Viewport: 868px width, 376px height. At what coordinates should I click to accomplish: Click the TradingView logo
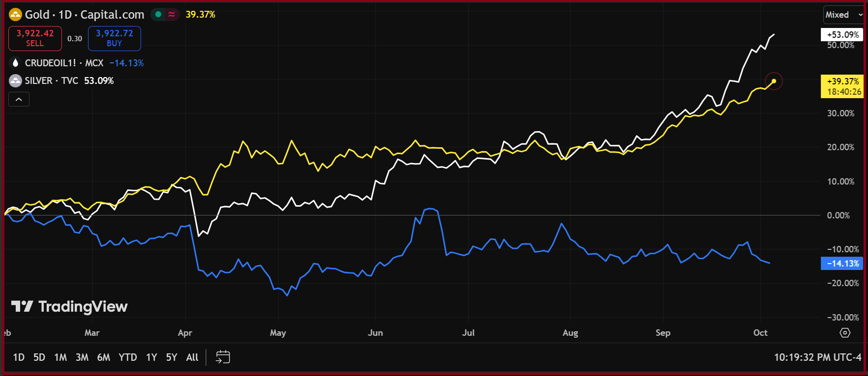[x=69, y=307]
